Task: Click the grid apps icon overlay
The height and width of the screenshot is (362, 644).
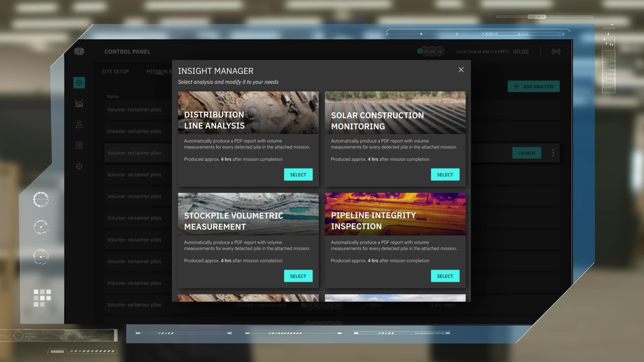Action: 42,298
